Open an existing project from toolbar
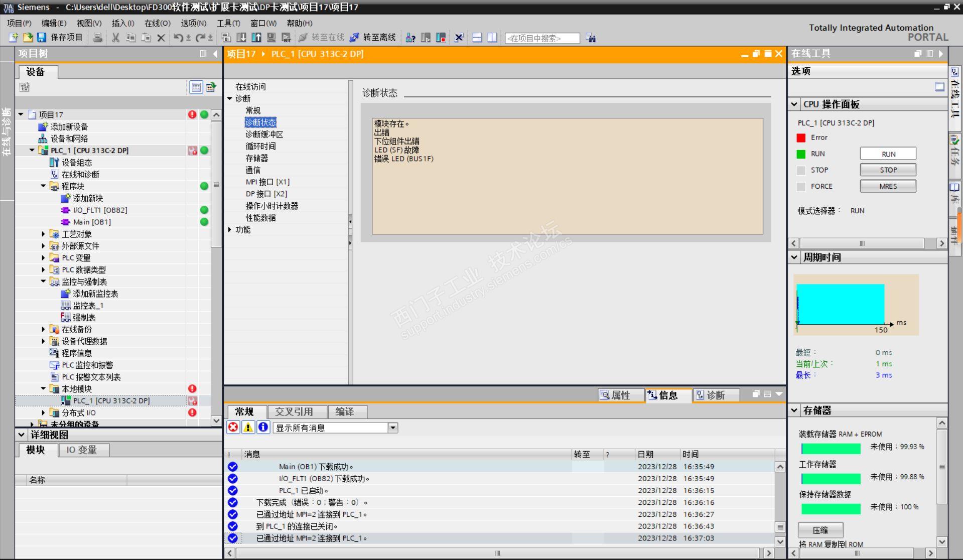Screen dimensions: 963x560 click(28, 38)
